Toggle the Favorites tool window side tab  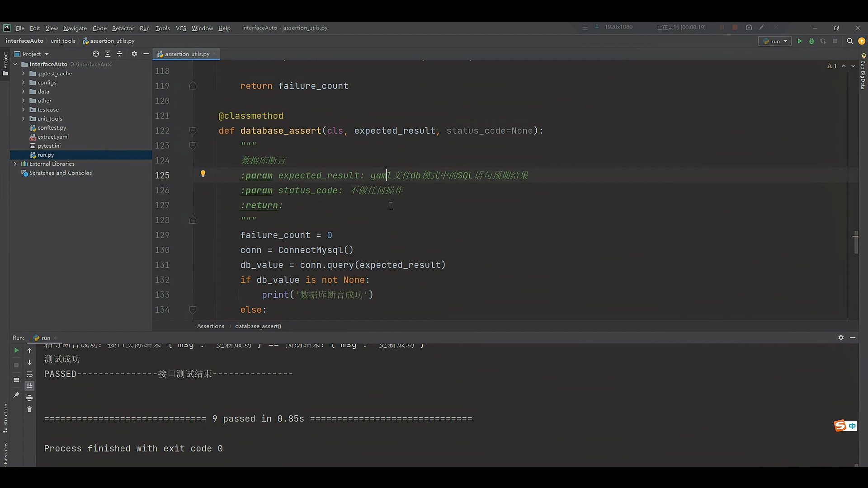5,453
